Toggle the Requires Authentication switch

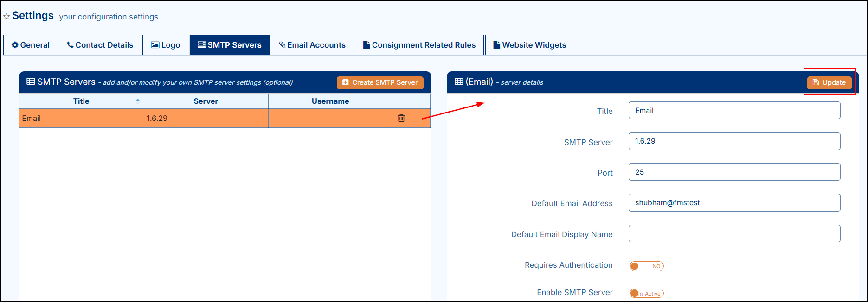(x=646, y=266)
